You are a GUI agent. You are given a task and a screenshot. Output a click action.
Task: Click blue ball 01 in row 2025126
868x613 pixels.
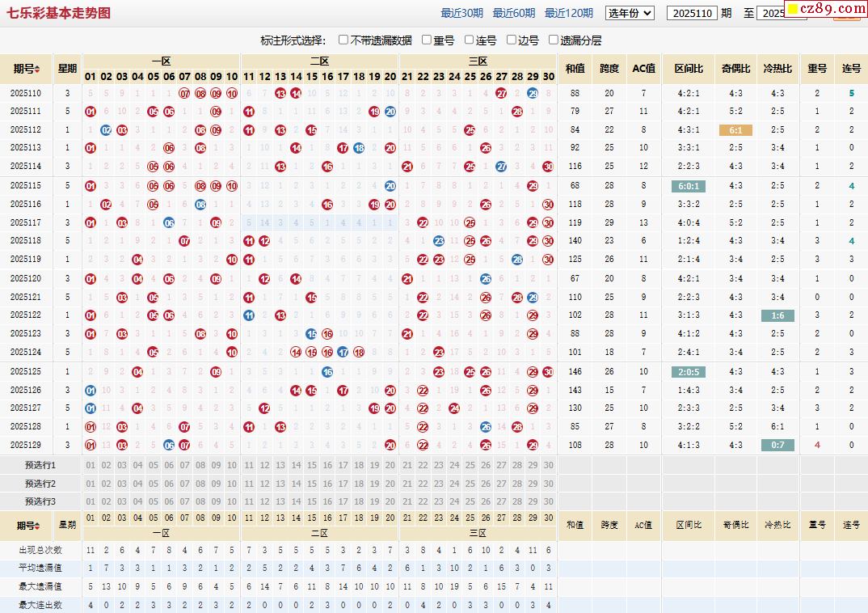[91, 391]
